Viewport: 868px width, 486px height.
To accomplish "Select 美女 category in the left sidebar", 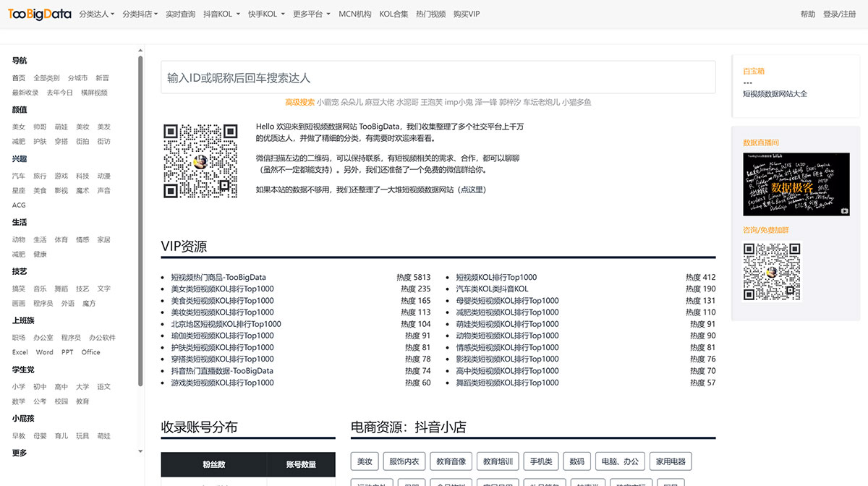I will tap(19, 127).
